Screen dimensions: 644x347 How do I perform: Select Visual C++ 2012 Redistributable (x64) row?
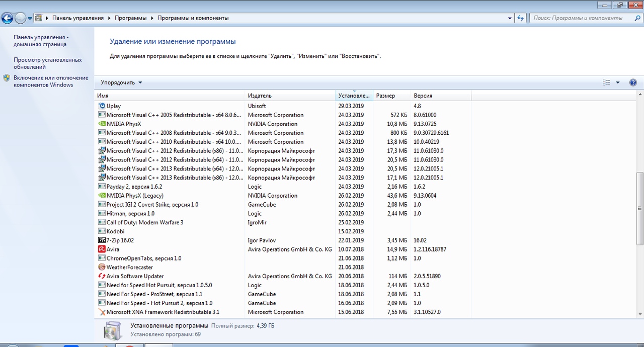coord(283,160)
